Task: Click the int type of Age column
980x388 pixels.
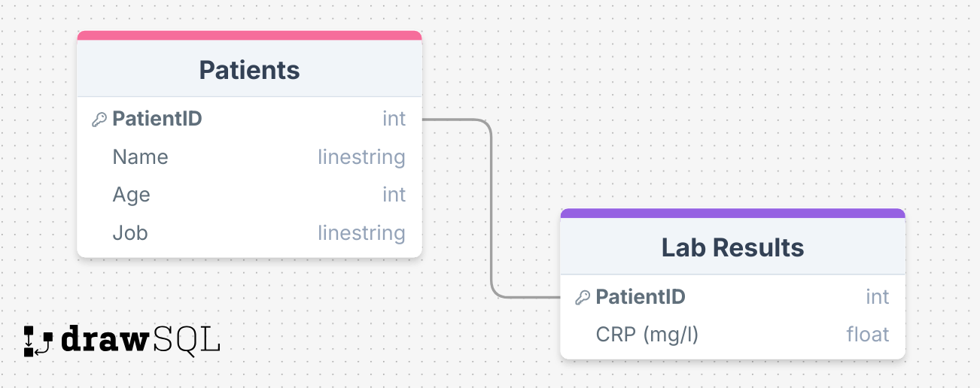Action: [x=394, y=195]
